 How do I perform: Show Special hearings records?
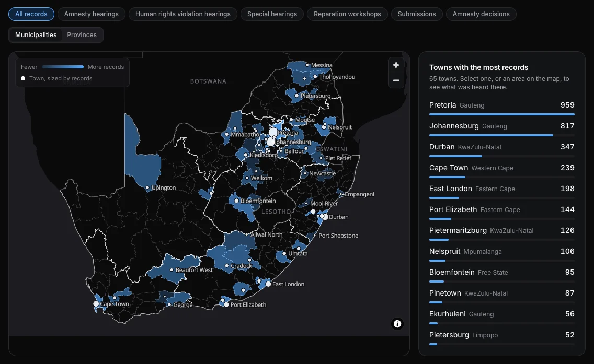click(272, 14)
